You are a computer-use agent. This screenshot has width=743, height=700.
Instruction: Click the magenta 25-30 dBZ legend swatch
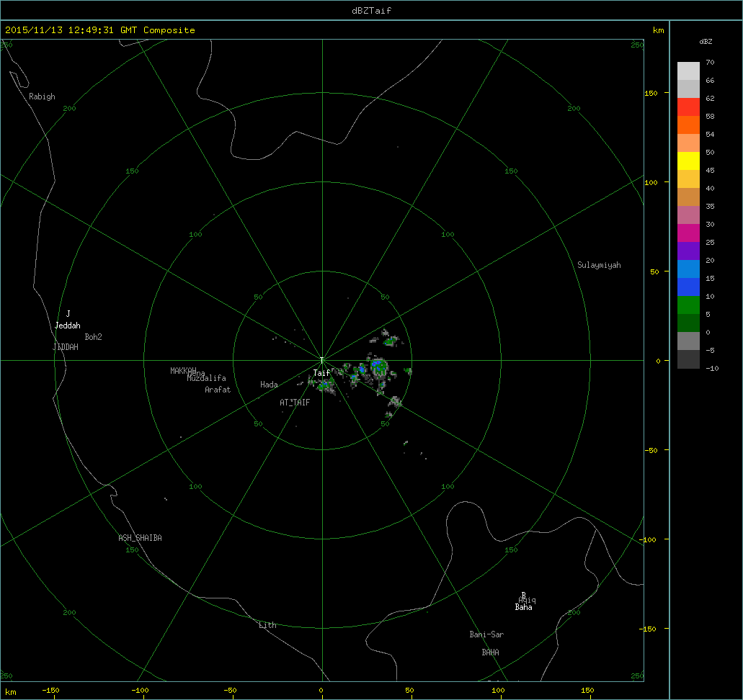688,233
